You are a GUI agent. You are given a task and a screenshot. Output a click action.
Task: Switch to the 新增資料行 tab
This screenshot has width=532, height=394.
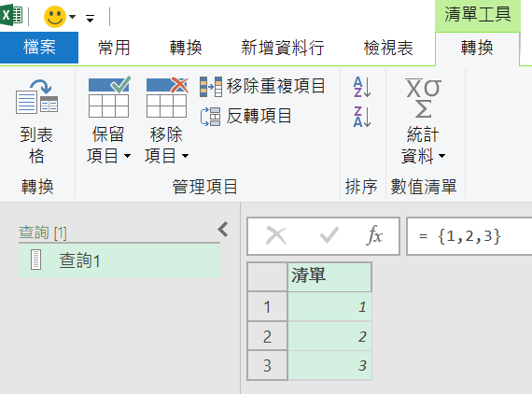282,48
